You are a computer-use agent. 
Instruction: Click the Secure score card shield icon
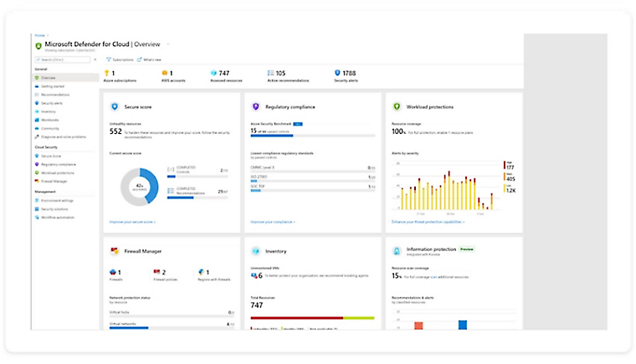click(114, 107)
